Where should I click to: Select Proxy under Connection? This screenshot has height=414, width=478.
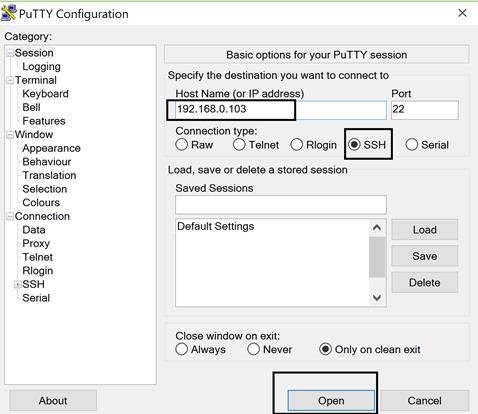(36, 244)
